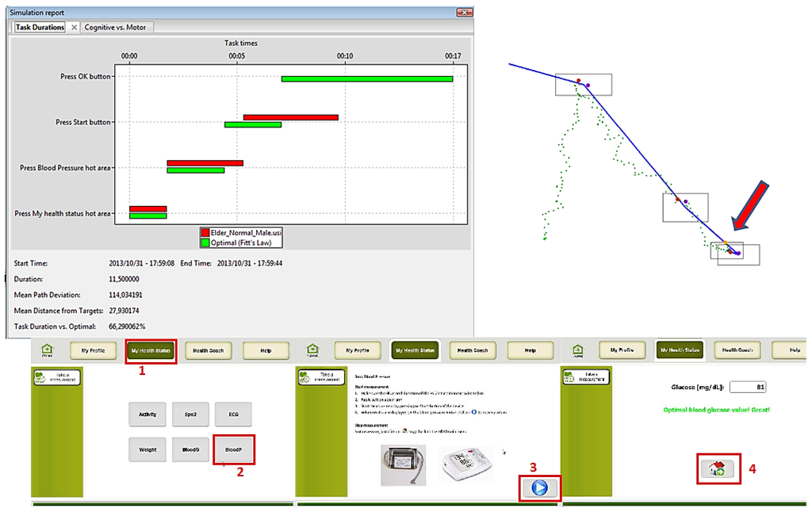Click the Home icon in the leftmost panel
The width and height of the screenshot is (812, 512).
point(47,350)
